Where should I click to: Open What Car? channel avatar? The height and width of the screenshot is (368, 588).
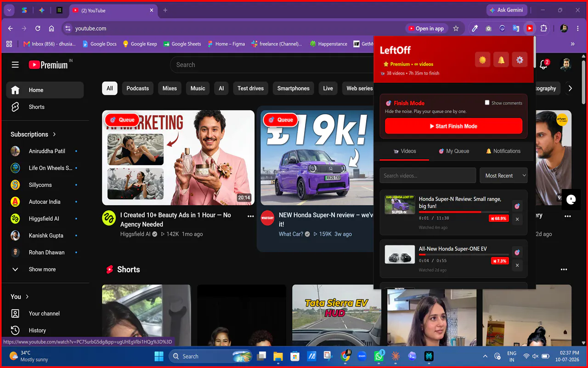coord(267,218)
